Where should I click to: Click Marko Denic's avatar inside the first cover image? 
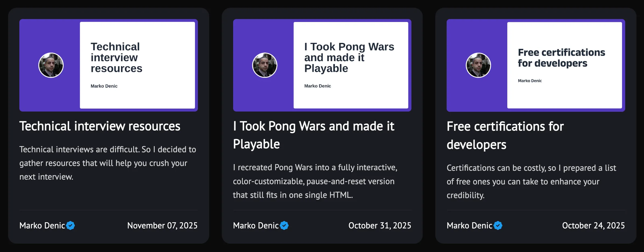point(51,65)
